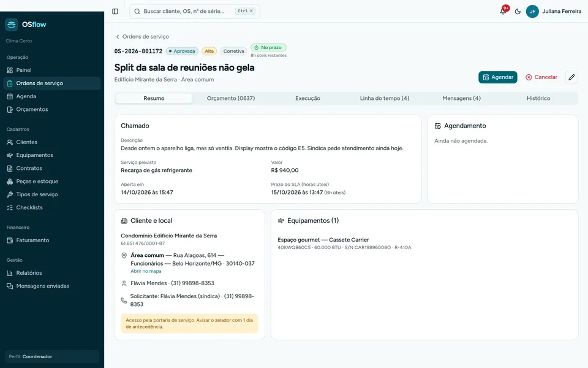The height and width of the screenshot is (368, 588).
Task: Open Relatórios sidebar item
Action: (x=51, y=273)
